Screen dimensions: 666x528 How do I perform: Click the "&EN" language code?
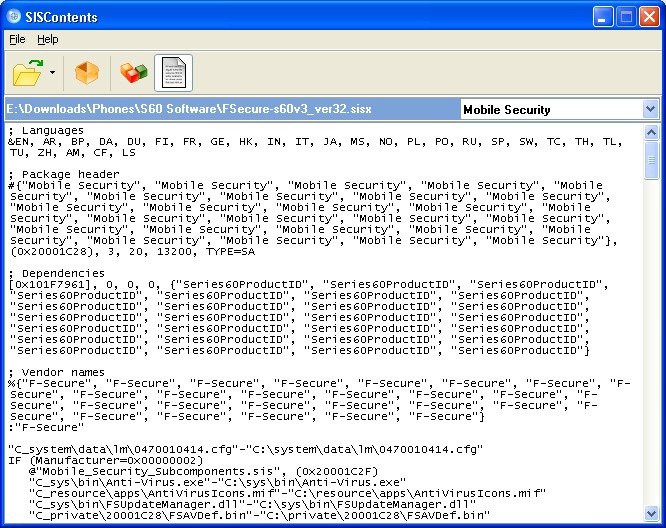(21, 141)
